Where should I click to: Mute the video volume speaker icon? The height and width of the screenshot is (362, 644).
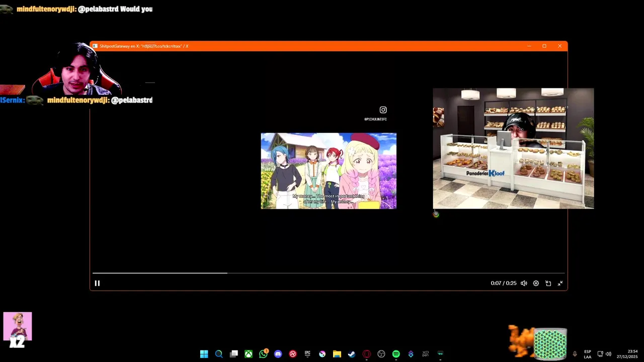coord(524,283)
